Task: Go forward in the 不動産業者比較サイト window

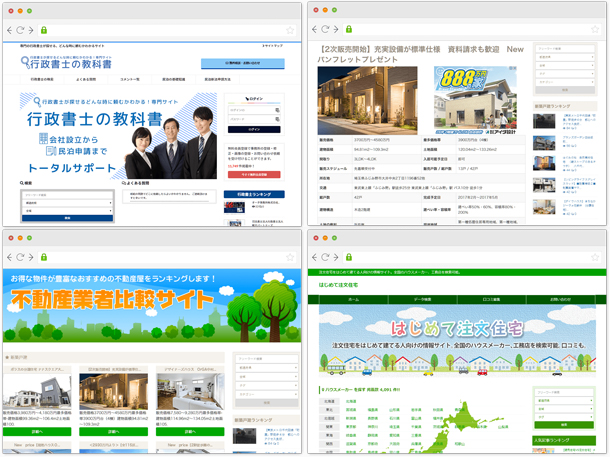Action: 31,257
